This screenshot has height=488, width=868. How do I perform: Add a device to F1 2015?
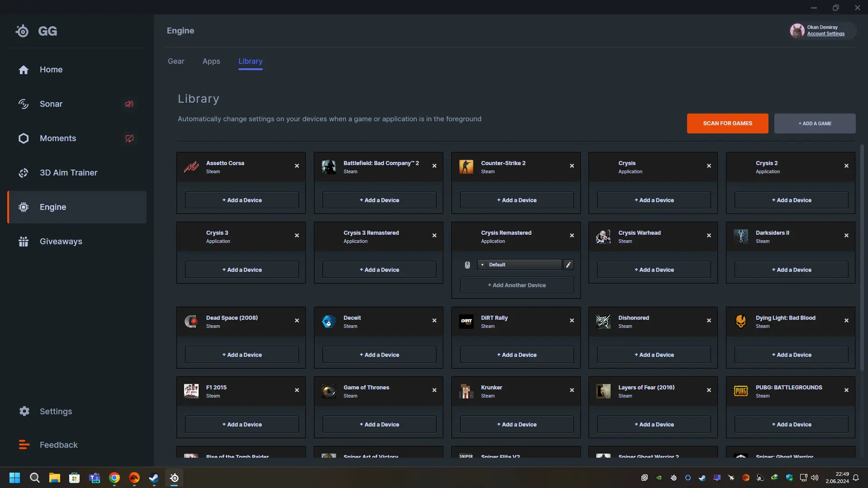pos(242,424)
